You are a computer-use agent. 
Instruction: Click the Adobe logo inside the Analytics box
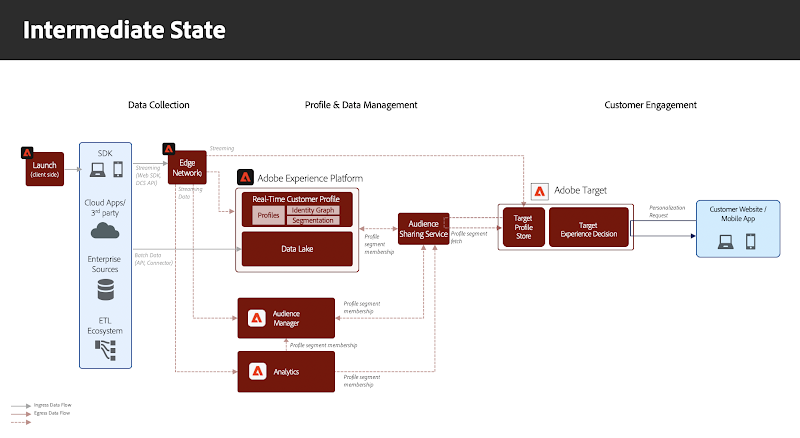(x=257, y=371)
